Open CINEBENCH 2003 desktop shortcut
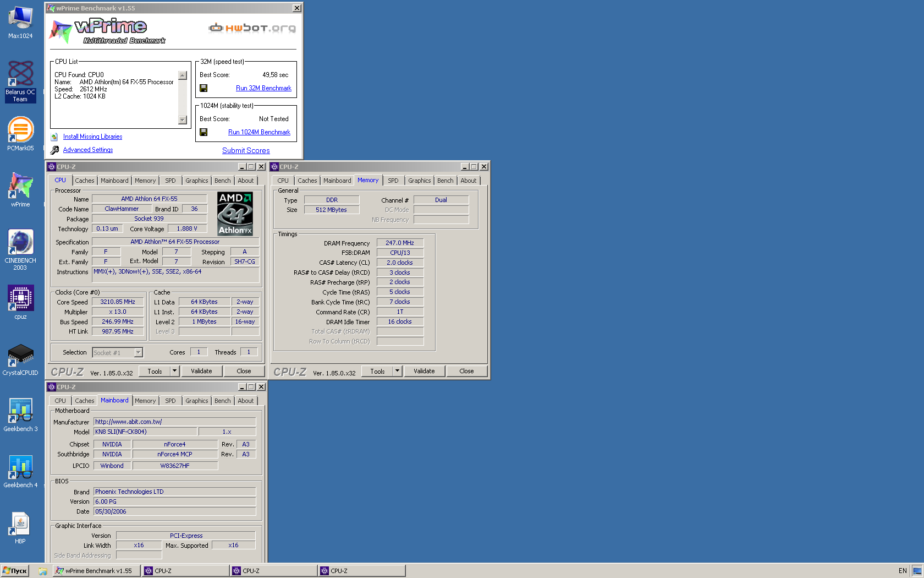The width and height of the screenshot is (924, 578). coord(20,250)
